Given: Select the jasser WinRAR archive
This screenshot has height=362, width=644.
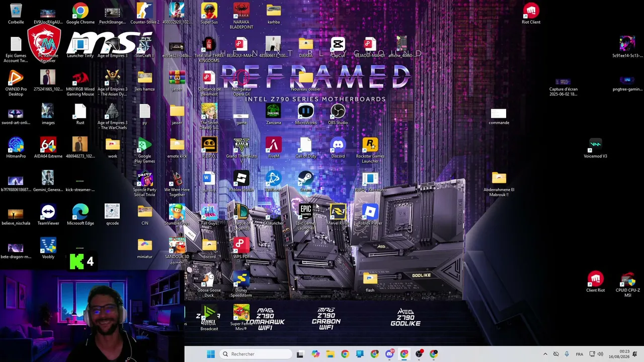Looking at the screenshot, I should click(x=177, y=81).
